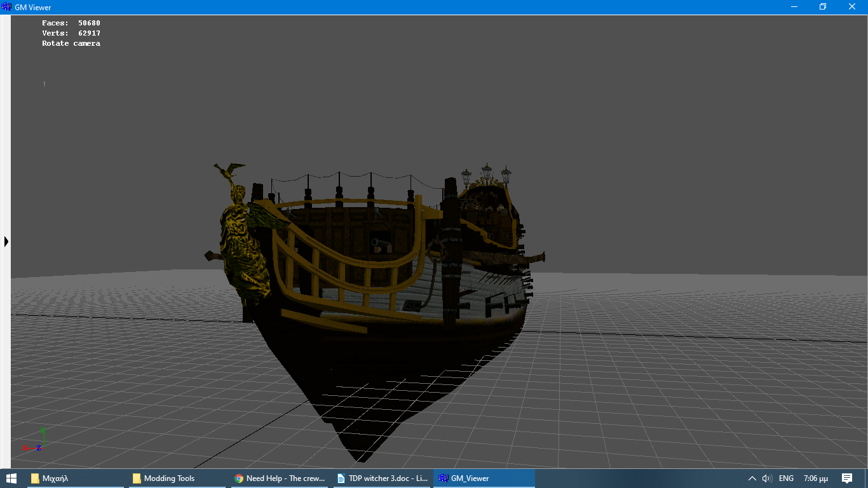Viewport: 868px width, 488px height.
Task: Open the Modding Tools folder window
Action: pos(177,478)
